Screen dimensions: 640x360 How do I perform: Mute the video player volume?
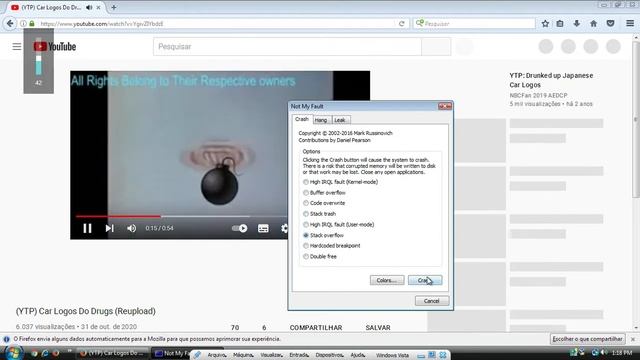coord(131,228)
